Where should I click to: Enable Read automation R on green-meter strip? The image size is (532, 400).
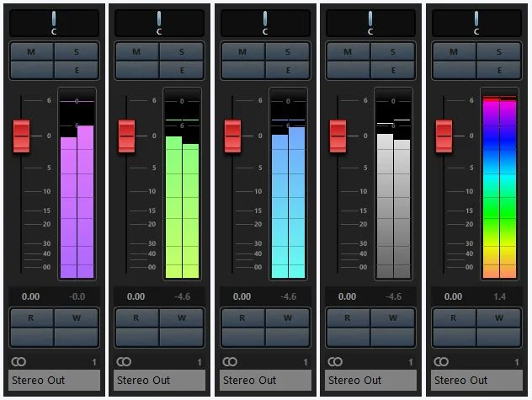(x=137, y=318)
